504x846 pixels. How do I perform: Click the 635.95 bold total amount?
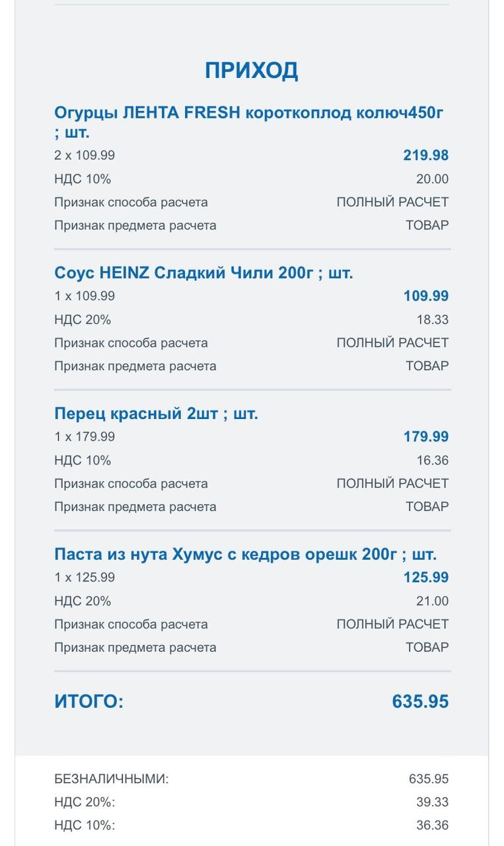pos(420,701)
